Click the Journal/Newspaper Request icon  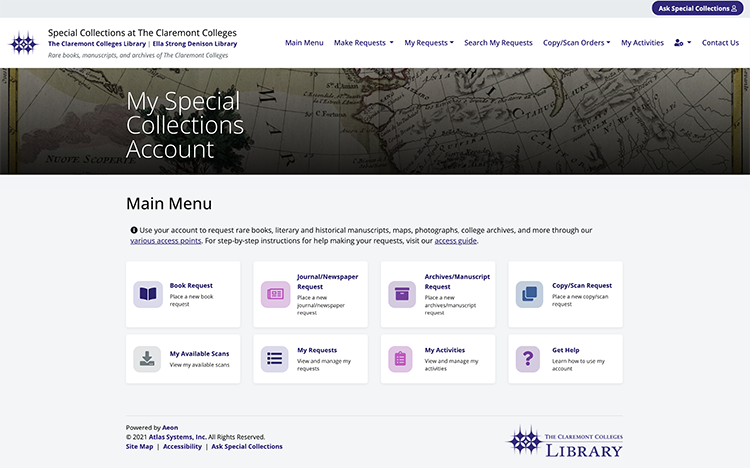pyautogui.click(x=275, y=294)
